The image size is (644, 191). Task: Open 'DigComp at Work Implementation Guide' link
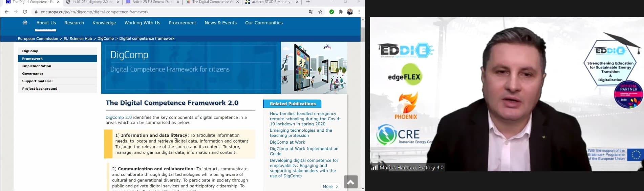coord(304,151)
